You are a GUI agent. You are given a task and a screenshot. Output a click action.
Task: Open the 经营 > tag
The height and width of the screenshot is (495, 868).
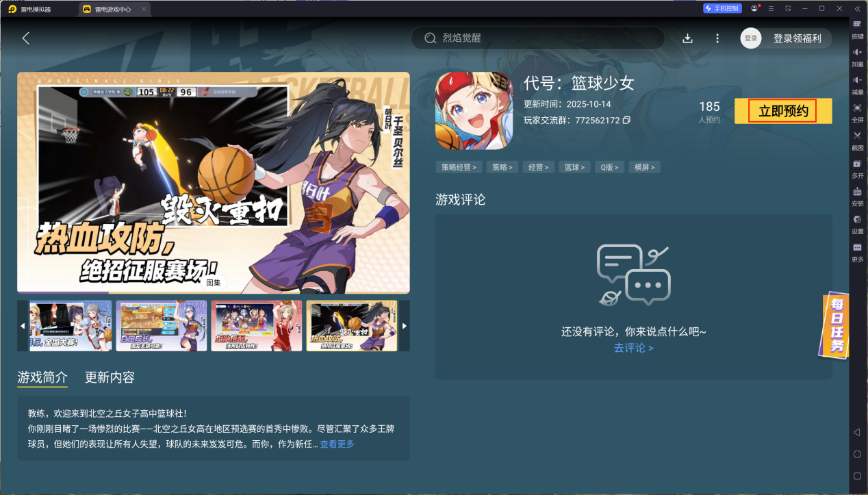[x=538, y=167]
